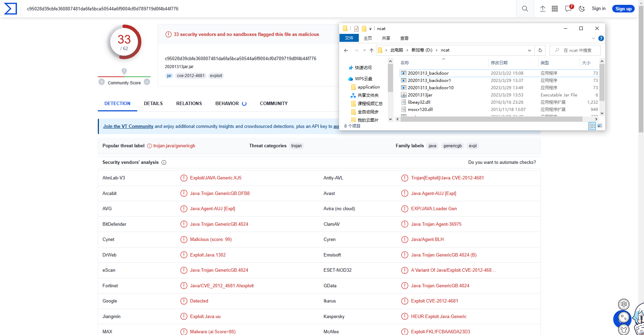
Task: Click the jar tag under the file name
Action: tap(169, 76)
